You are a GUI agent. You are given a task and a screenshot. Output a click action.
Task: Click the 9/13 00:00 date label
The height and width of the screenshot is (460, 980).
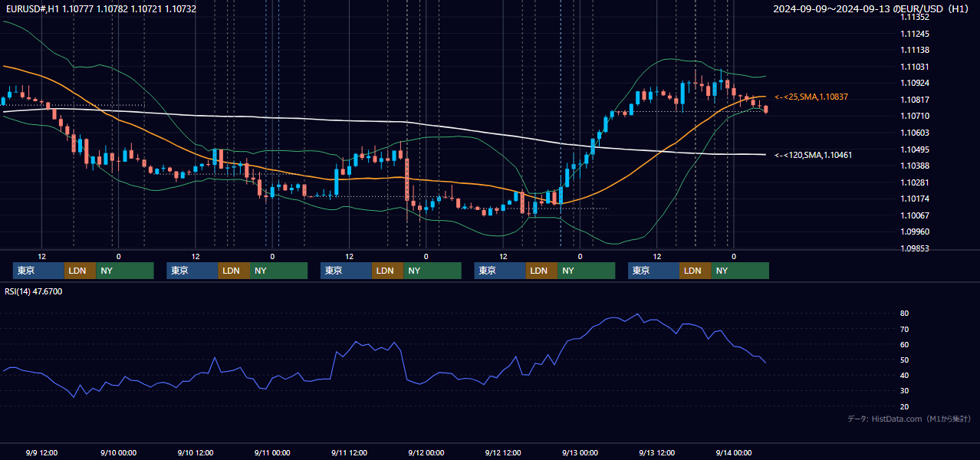(580, 452)
